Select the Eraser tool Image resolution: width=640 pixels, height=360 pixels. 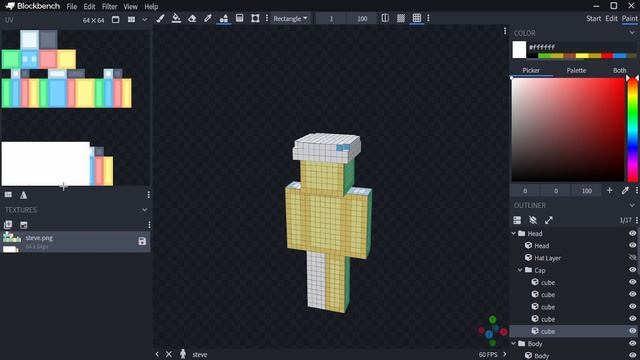click(192, 18)
